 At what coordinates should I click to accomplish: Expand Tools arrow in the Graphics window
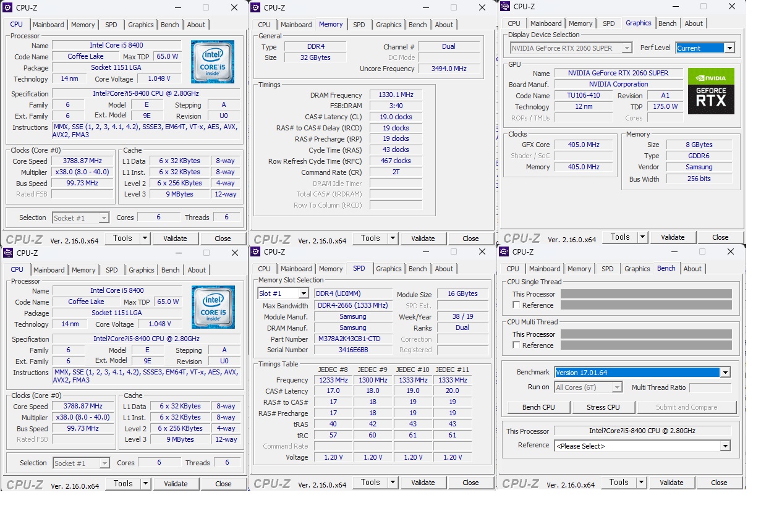click(643, 237)
